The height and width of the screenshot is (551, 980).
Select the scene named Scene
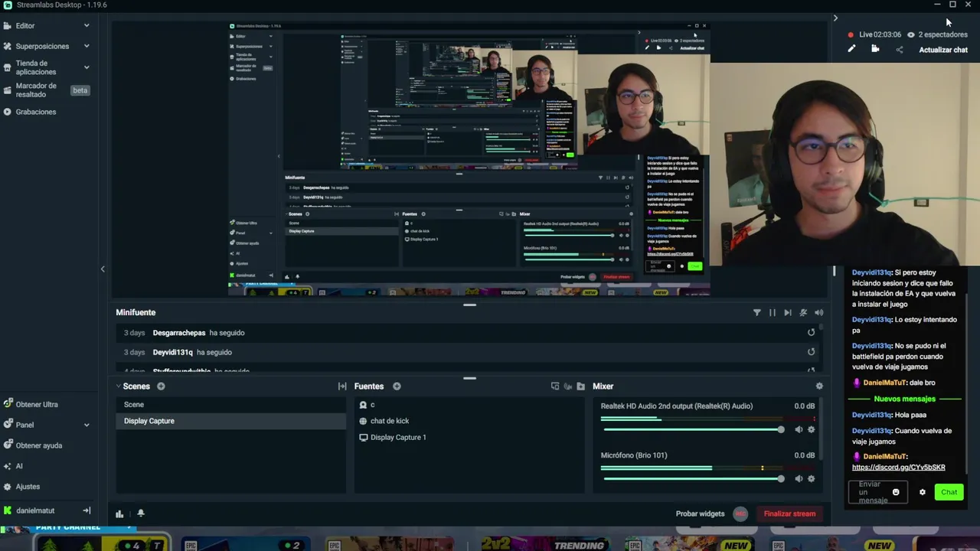pos(230,404)
